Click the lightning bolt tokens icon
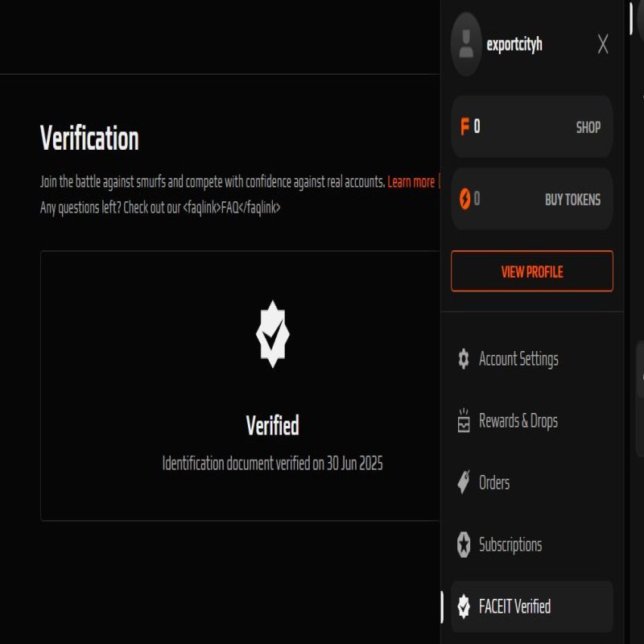 (465, 200)
